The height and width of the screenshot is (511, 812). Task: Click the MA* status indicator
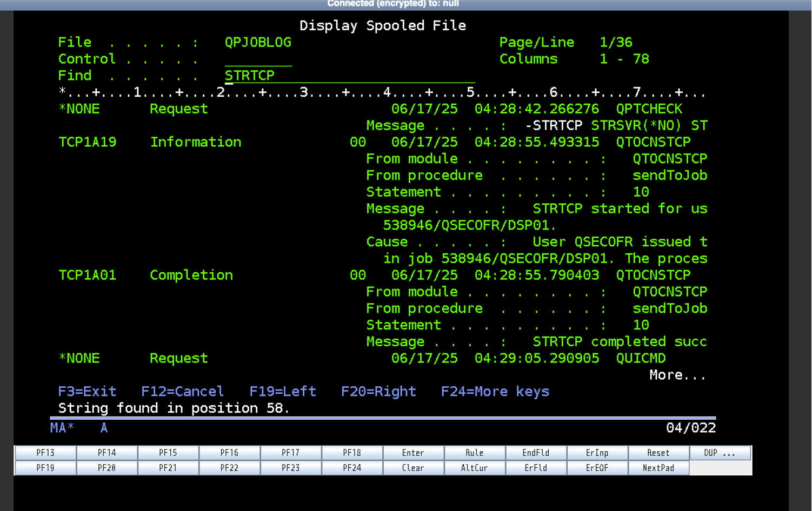click(62, 428)
